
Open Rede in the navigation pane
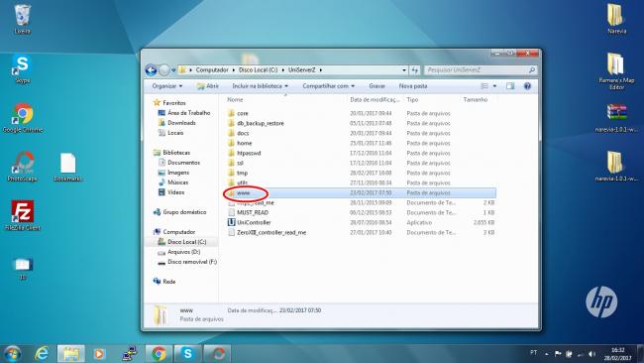click(164, 282)
